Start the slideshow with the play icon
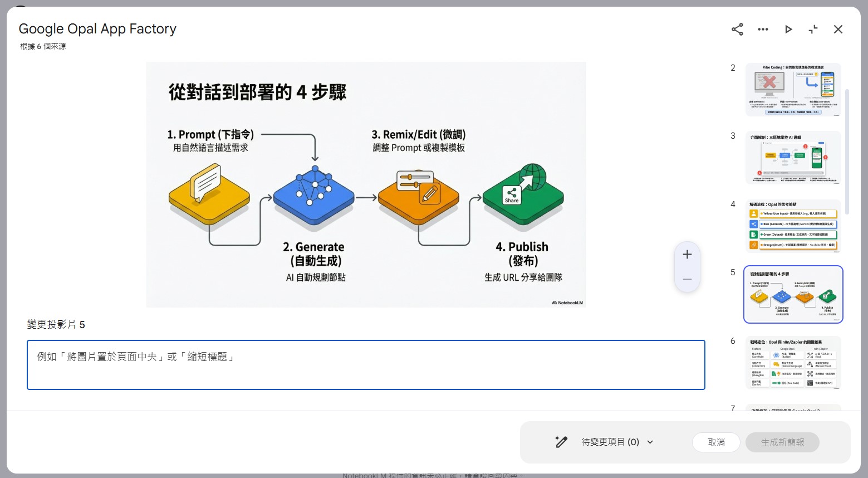 click(788, 29)
